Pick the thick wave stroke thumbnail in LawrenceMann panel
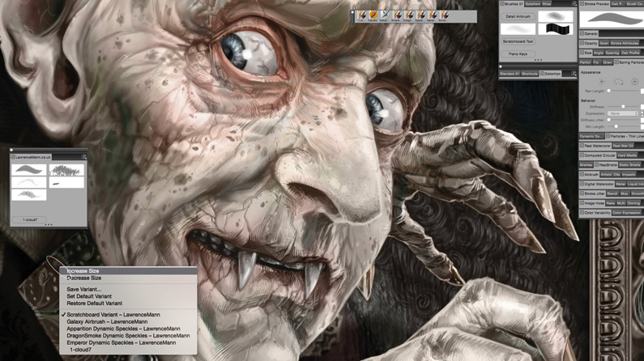 pos(28,170)
